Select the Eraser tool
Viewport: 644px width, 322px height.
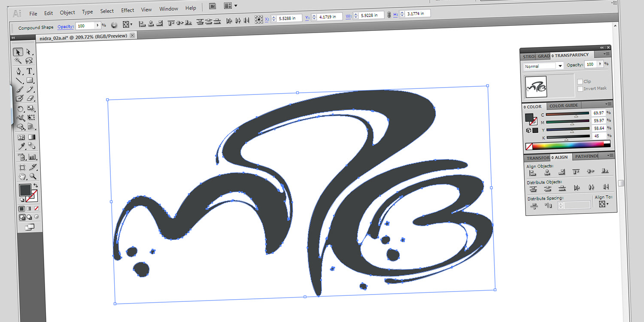tap(30, 98)
